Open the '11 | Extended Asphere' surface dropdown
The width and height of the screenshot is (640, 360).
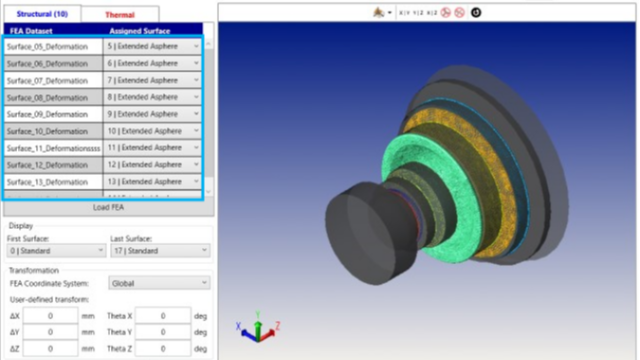(x=153, y=148)
